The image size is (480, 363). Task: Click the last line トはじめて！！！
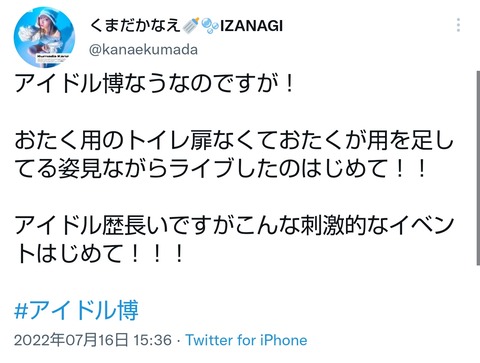pos(100,254)
